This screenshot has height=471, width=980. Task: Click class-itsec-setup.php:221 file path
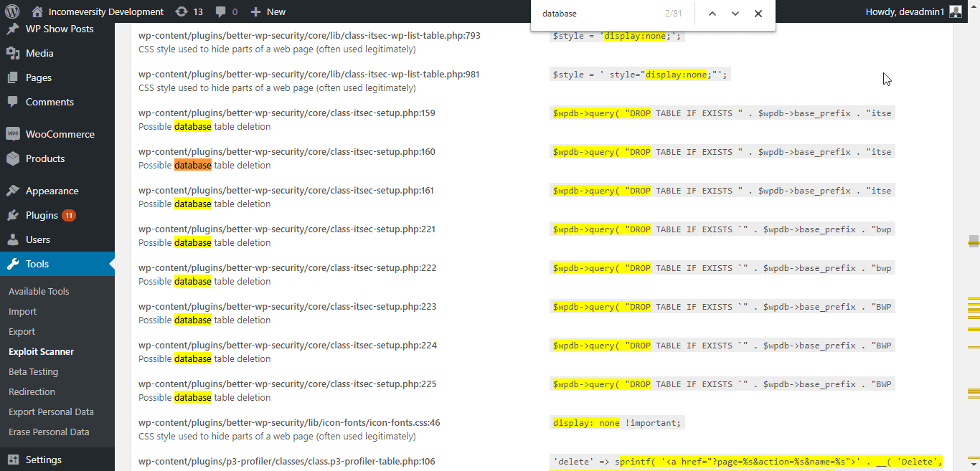287,229
